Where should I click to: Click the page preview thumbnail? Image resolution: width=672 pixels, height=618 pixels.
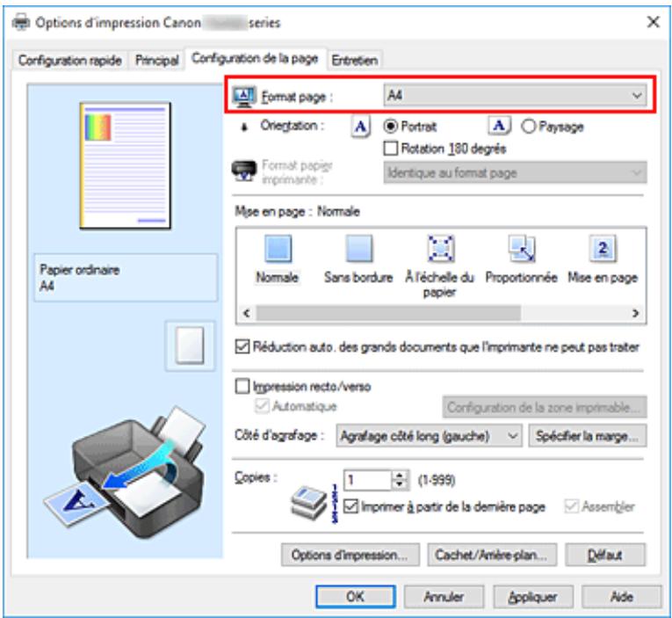tap(125, 165)
